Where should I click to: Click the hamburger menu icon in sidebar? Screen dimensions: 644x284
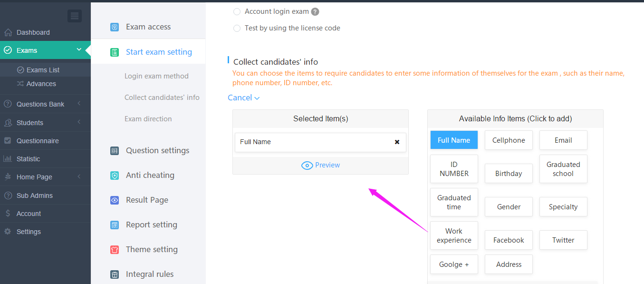coord(75,16)
